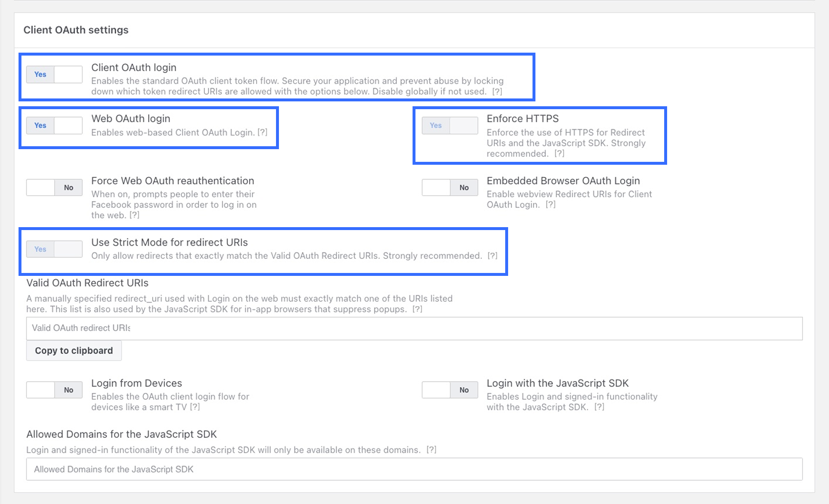829x504 pixels.
Task: Show help for Login with JavaScript SDK
Action: tap(599, 407)
